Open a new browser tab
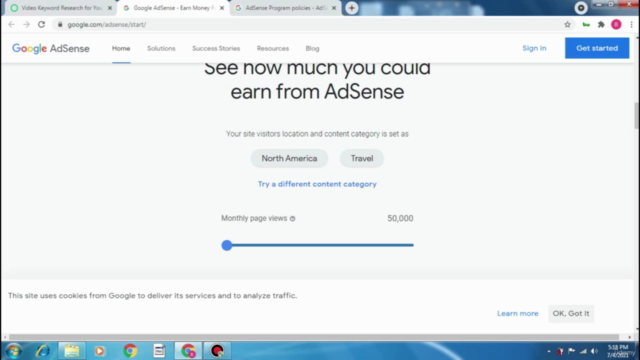The height and width of the screenshot is (360, 640). (x=351, y=8)
